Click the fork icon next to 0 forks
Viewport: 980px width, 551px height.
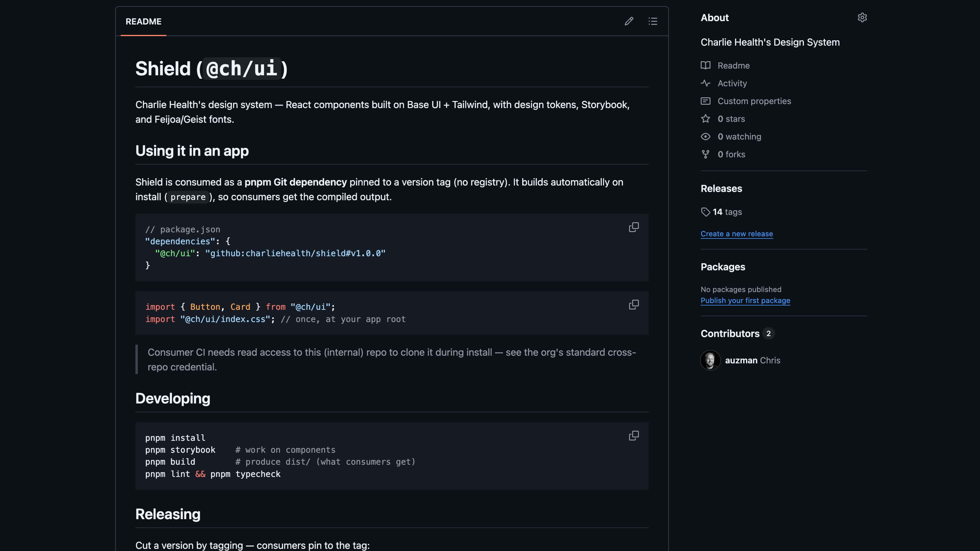click(x=705, y=154)
